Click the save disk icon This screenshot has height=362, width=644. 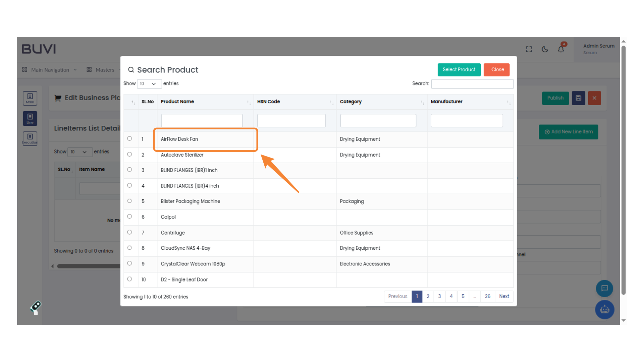[x=578, y=98]
